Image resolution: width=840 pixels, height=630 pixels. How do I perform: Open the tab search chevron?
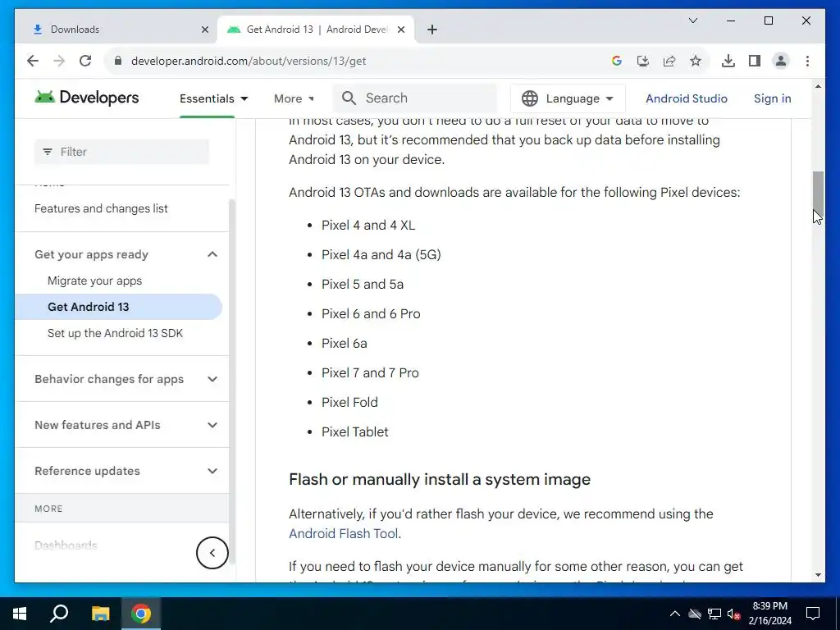[692, 21]
